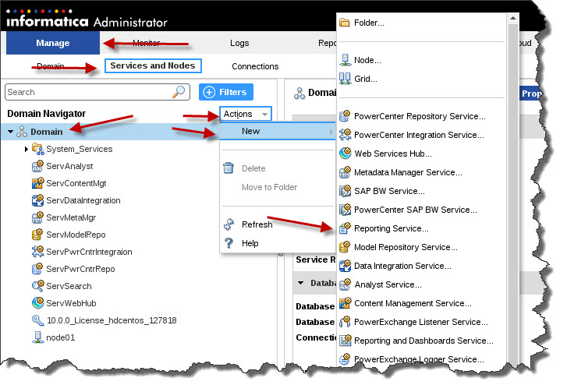Click the license key icon
The width and height of the screenshot is (567, 392).
(x=37, y=320)
